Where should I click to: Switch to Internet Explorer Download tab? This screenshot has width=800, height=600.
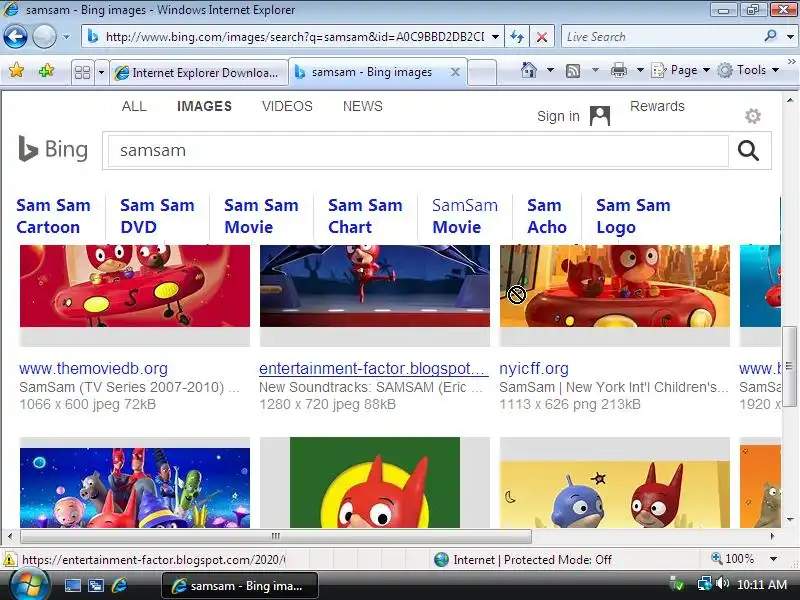click(x=198, y=72)
